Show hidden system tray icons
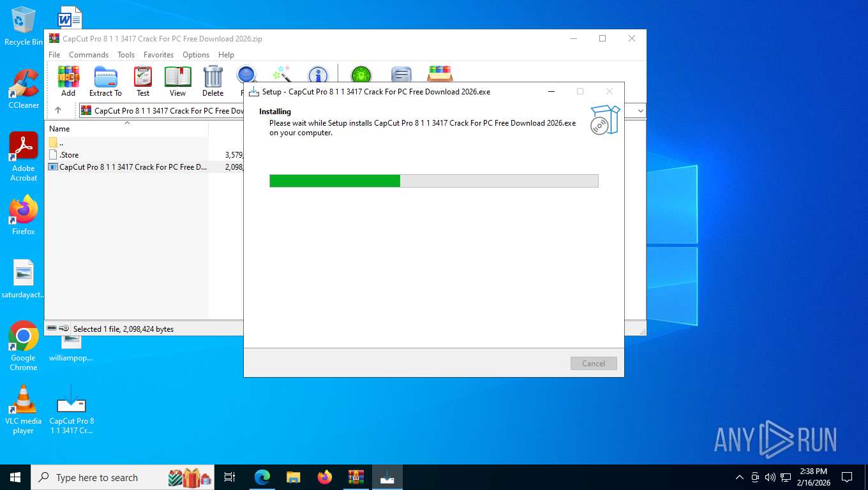This screenshot has height=490, width=868. coord(740,477)
